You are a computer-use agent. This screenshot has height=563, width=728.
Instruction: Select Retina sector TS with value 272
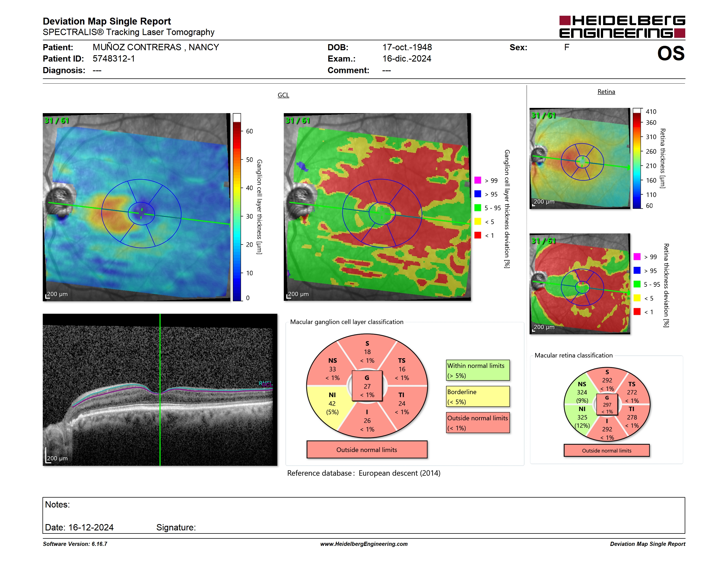[x=632, y=392]
